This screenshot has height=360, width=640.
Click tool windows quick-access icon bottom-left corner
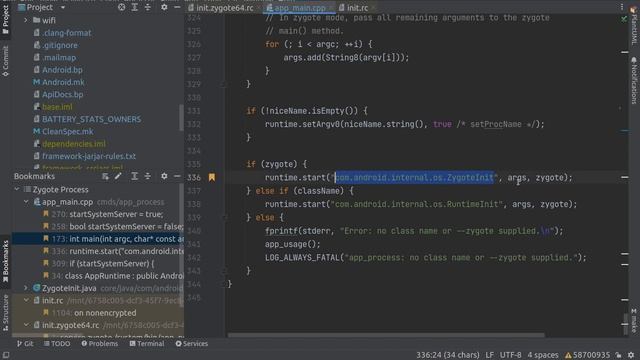click(x=6, y=355)
